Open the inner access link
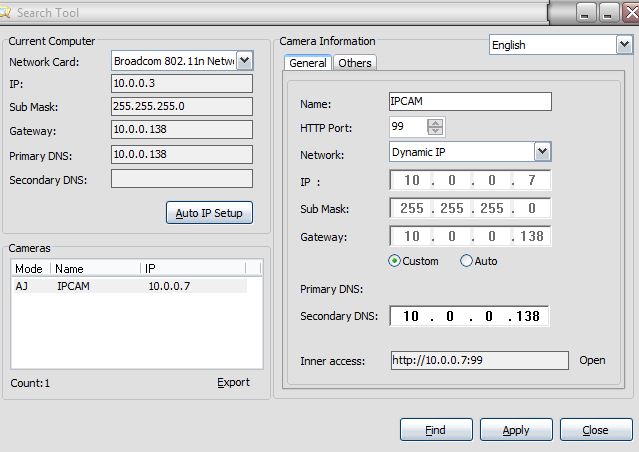Screen dimensions: 639x452 pyautogui.click(x=592, y=361)
